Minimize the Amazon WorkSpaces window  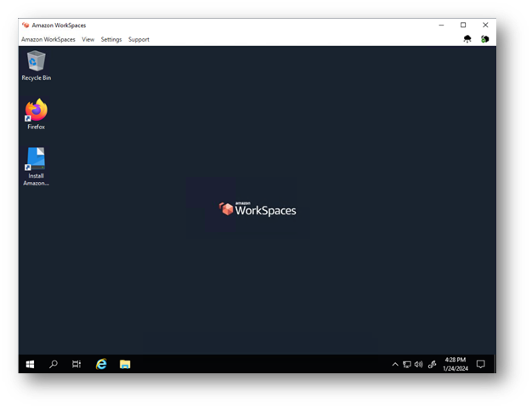(x=441, y=26)
